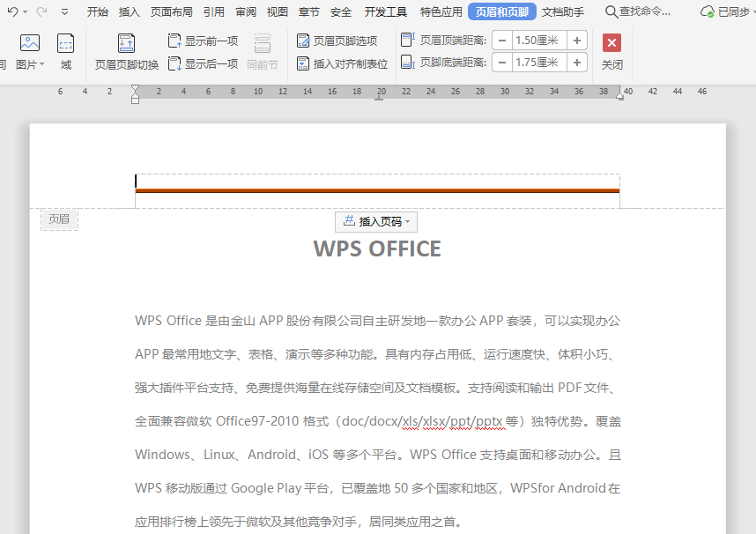This screenshot has height=534, width=756.
Task: Switch to the 插入 tab
Action: pyautogui.click(x=130, y=11)
